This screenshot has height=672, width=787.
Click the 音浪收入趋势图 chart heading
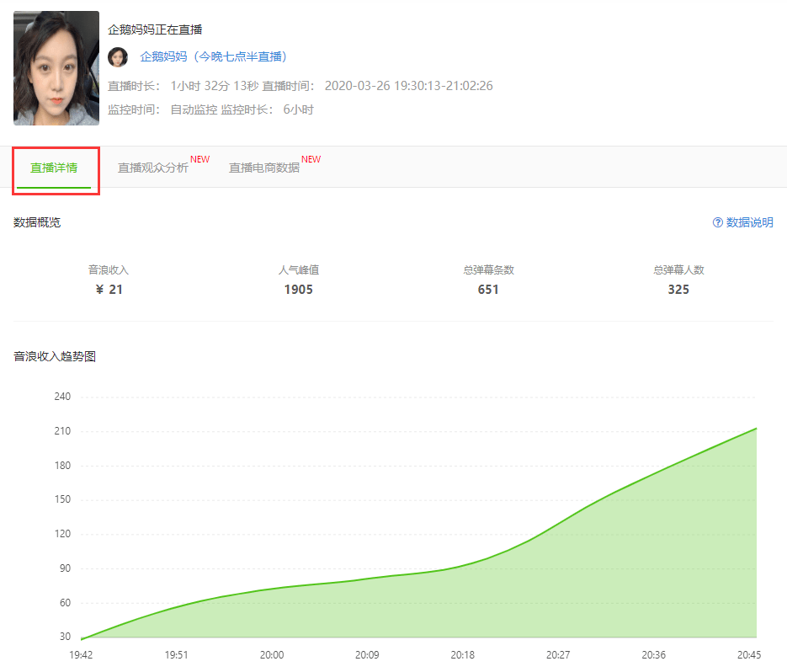(x=55, y=356)
